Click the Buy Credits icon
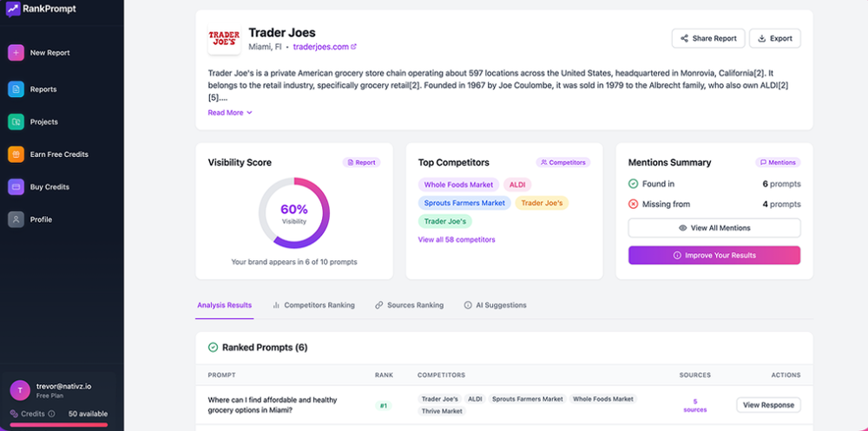This screenshot has height=431, width=868. click(16, 187)
